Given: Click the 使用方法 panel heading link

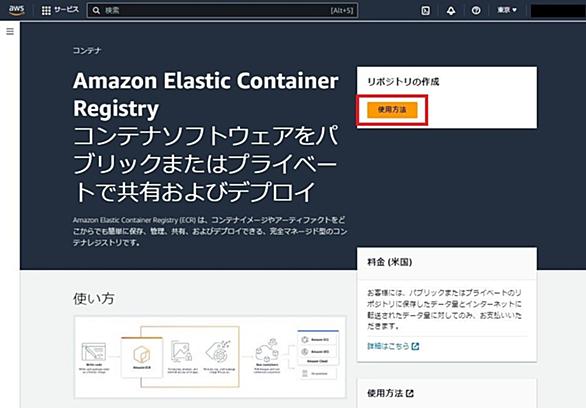Looking at the screenshot, I should point(385,393).
